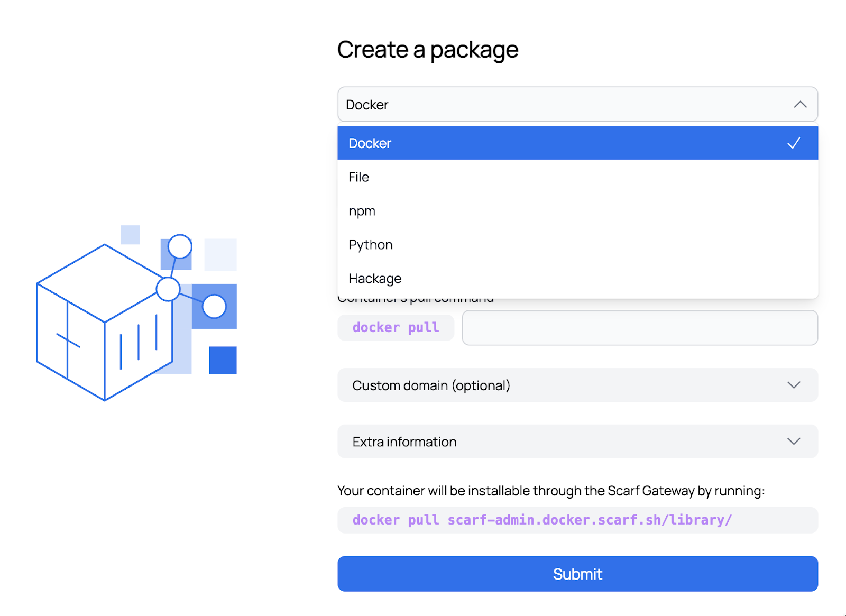Click the checkmark beside the Docker option

(x=793, y=143)
